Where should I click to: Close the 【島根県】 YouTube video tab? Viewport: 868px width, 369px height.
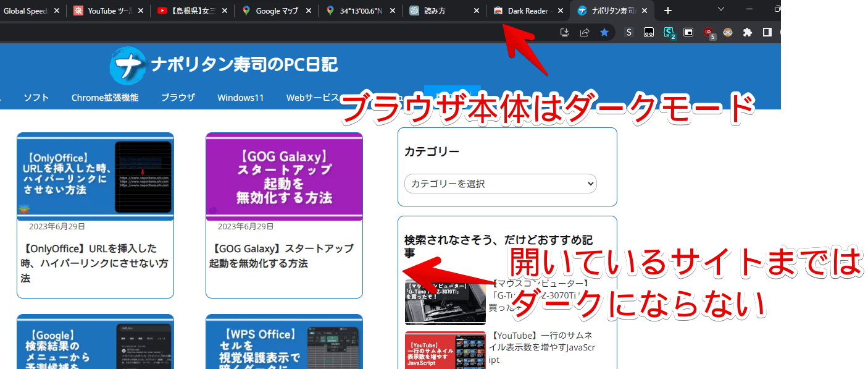(x=225, y=11)
